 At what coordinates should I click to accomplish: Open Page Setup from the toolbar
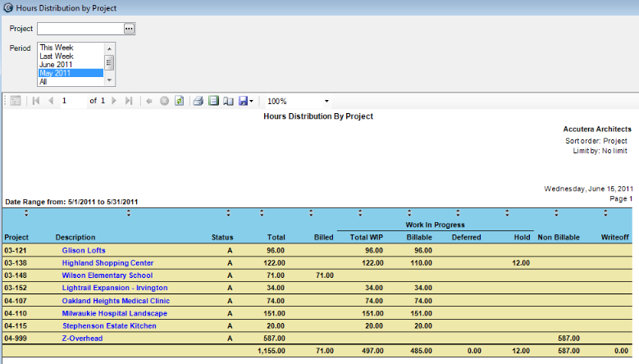pyautogui.click(x=227, y=101)
